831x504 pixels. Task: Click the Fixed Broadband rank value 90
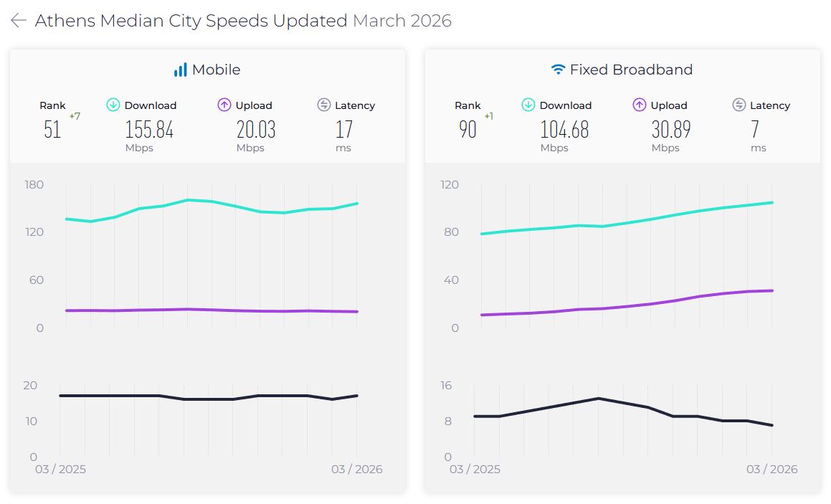(467, 130)
